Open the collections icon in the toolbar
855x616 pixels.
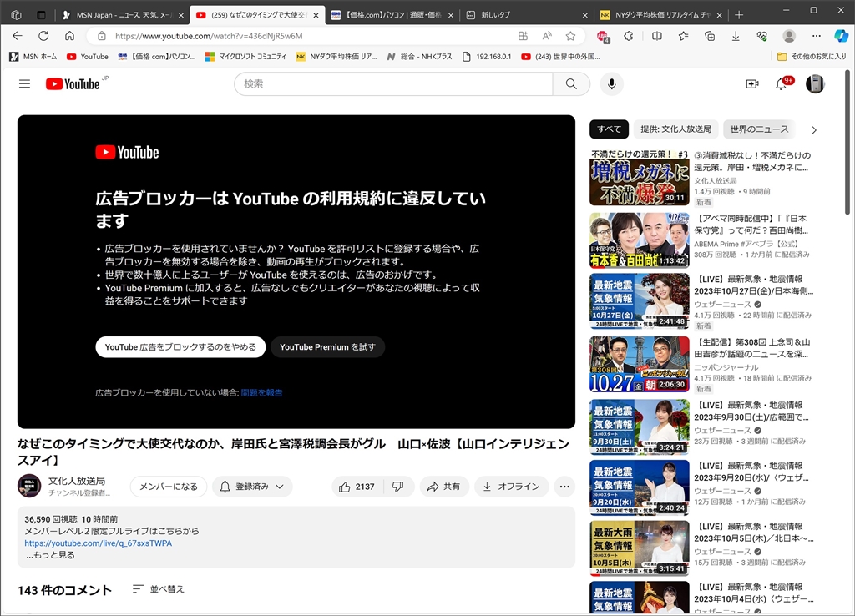click(x=710, y=36)
